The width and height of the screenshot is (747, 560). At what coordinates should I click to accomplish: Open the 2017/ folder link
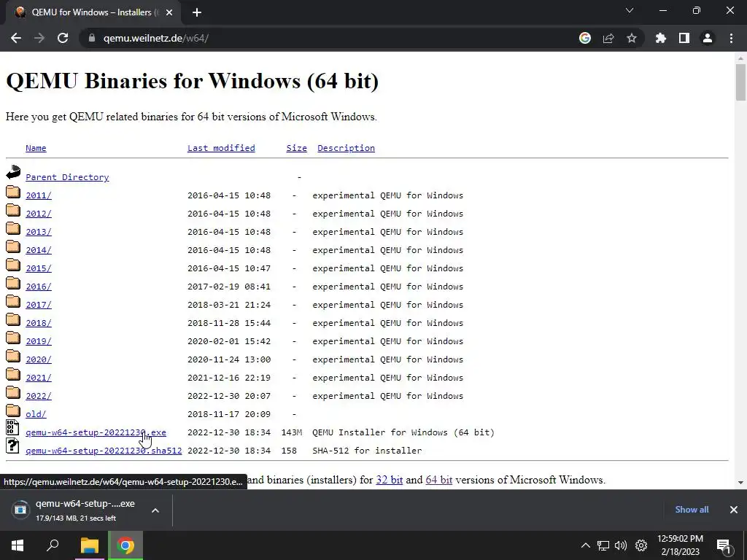coord(39,305)
